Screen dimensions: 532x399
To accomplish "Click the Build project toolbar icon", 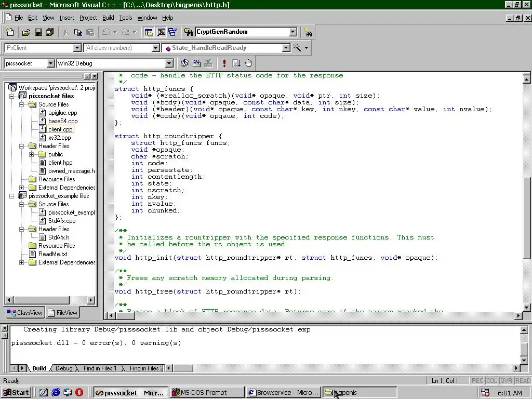I will pos(196,63).
